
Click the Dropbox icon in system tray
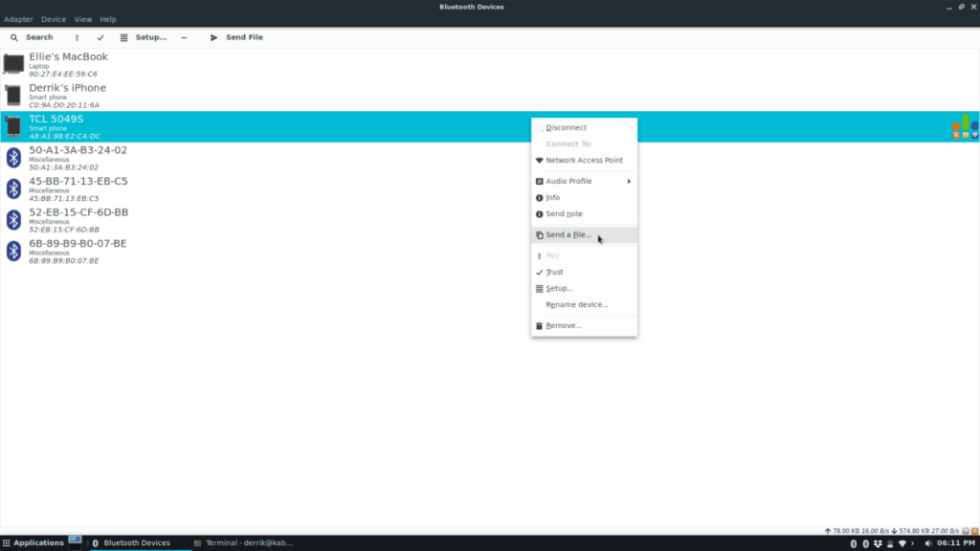[879, 543]
